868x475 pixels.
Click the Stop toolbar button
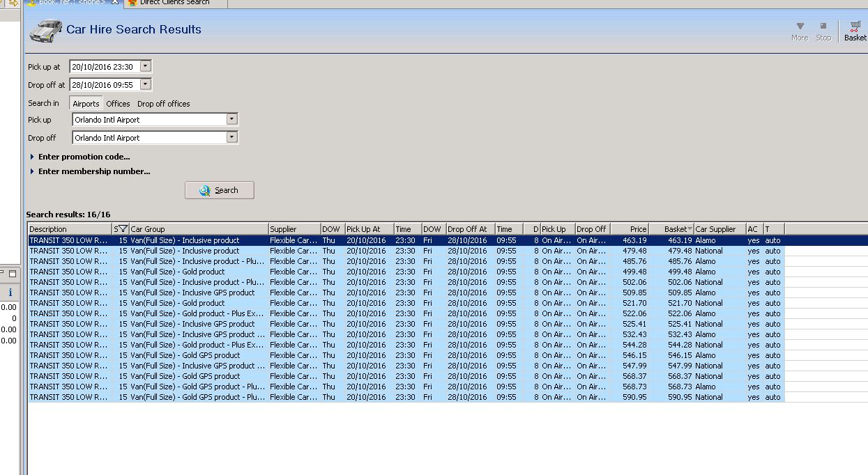(x=823, y=31)
